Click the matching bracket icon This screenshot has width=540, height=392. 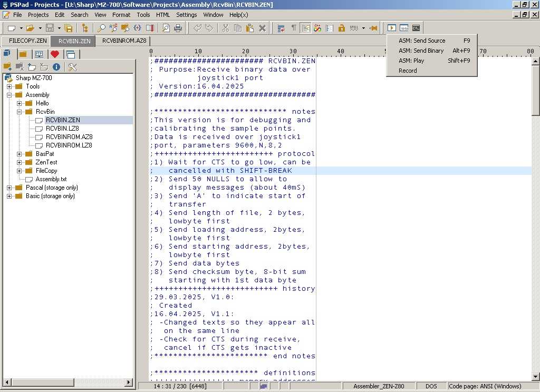coord(137,28)
